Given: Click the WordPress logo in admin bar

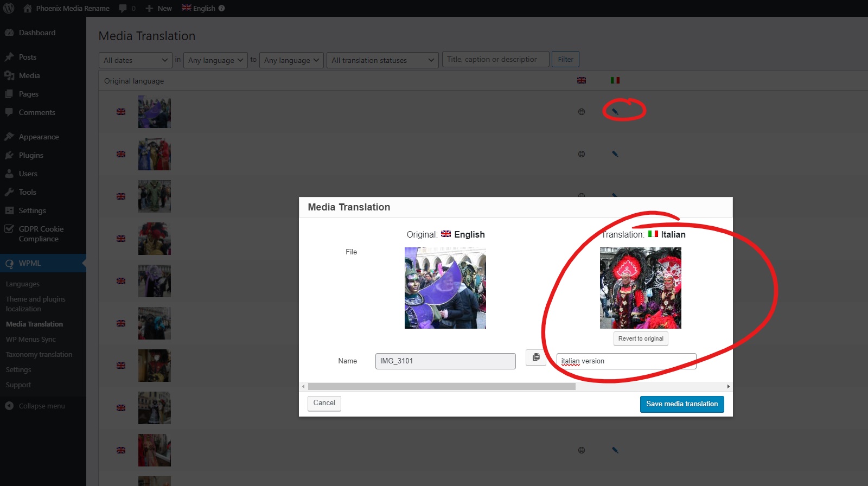Looking at the screenshot, I should click(x=9, y=8).
